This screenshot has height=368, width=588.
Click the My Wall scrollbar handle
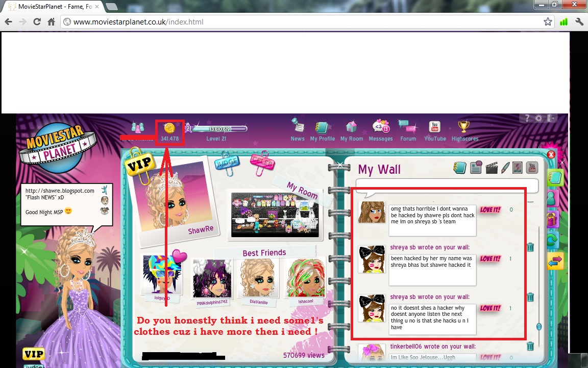tap(539, 327)
